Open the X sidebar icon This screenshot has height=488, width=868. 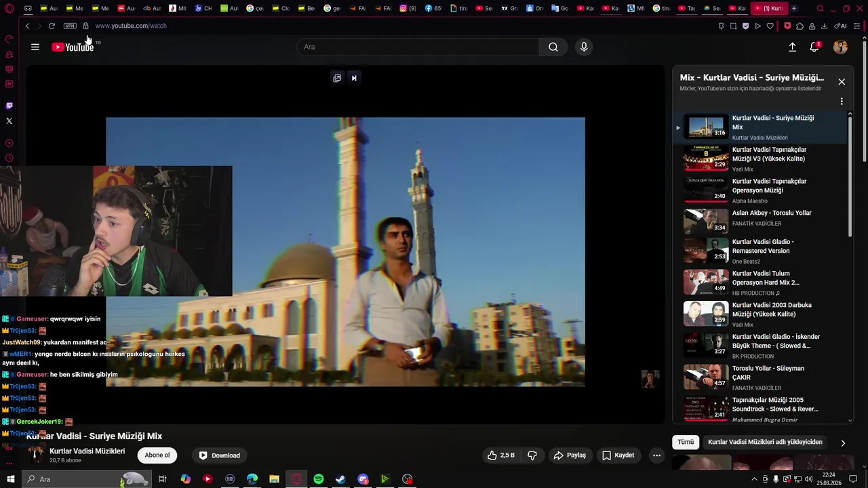(9, 121)
